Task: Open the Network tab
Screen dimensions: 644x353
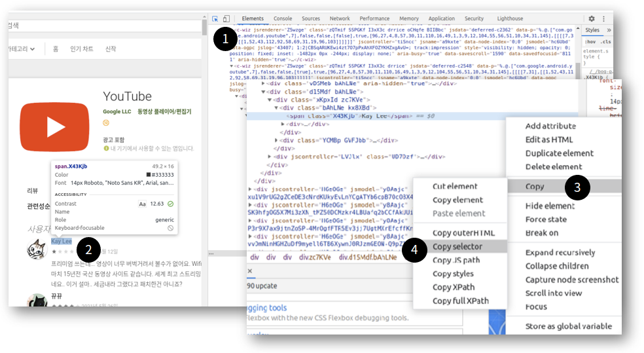Action: 340,18
